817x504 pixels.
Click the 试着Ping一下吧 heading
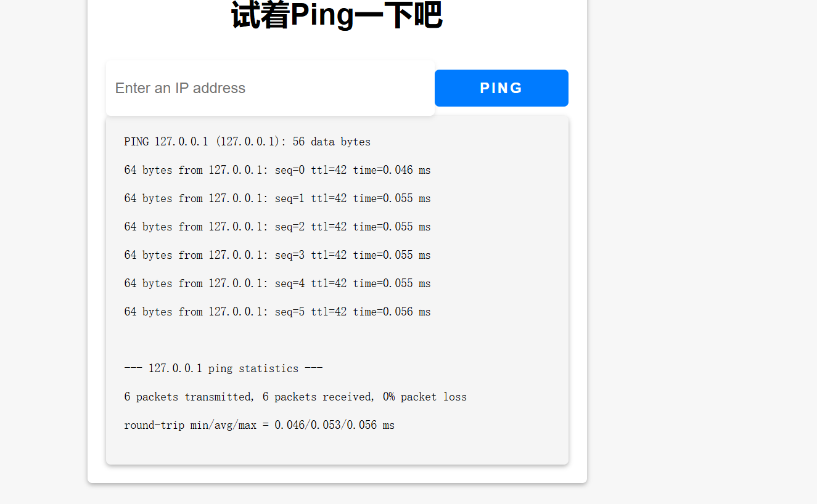337,15
